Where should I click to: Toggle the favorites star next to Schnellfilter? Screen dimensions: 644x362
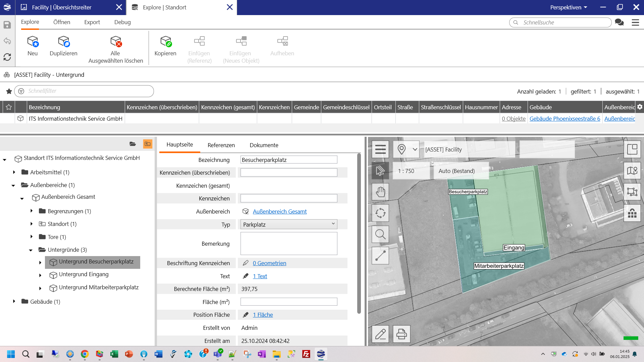click(9, 91)
